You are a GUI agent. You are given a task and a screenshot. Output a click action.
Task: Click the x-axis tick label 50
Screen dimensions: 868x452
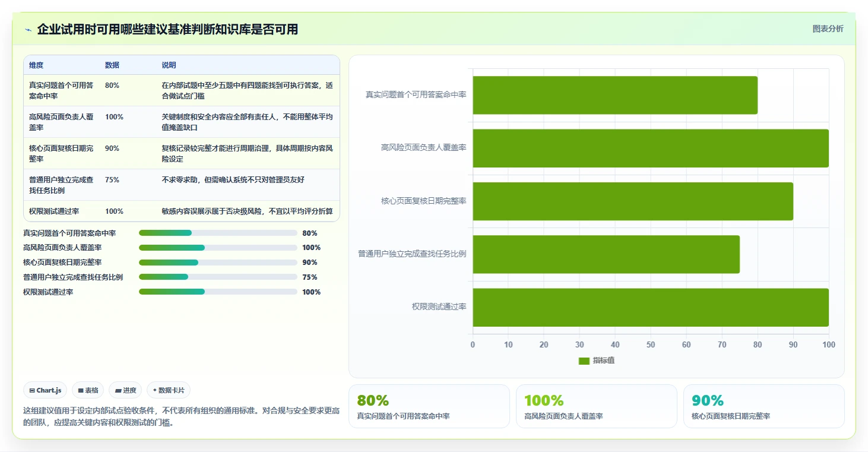click(651, 345)
